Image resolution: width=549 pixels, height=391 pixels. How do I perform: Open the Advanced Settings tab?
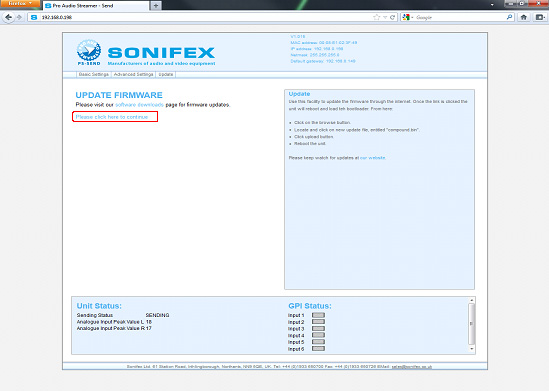[133, 75]
